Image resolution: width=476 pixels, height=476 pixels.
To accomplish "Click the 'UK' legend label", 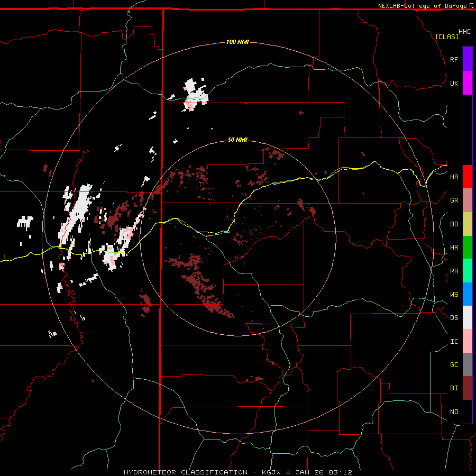I will [x=454, y=83].
